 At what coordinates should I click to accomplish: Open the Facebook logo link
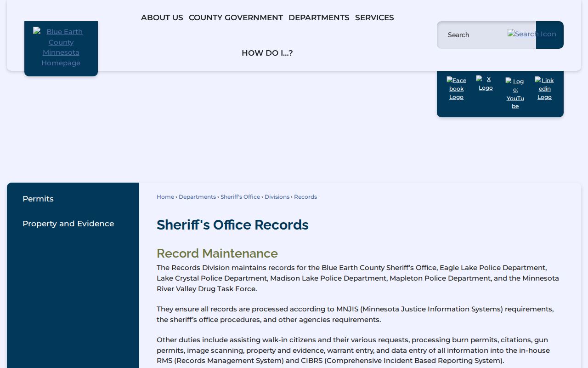[456, 88]
